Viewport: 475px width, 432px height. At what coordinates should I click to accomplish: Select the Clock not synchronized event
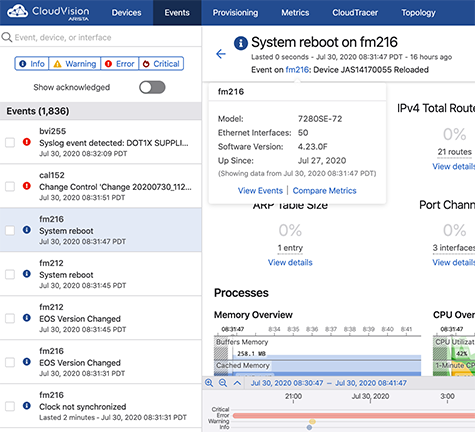101,406
